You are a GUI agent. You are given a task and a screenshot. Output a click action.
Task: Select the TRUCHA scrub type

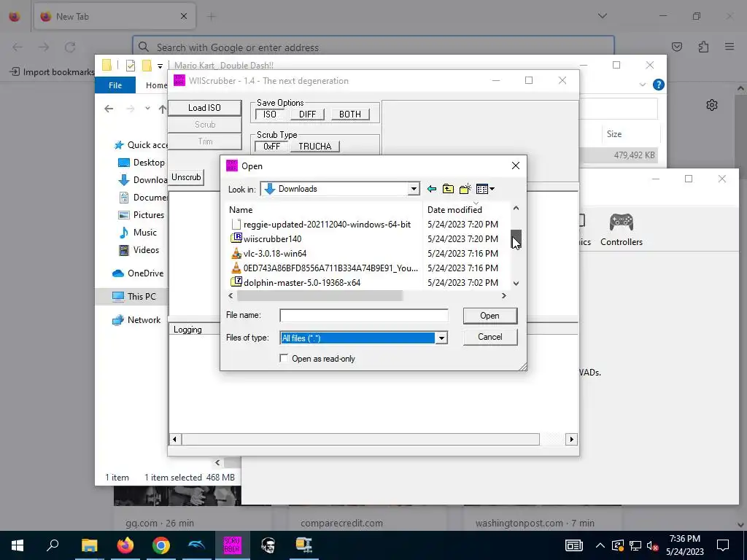[x=315, y=146]
